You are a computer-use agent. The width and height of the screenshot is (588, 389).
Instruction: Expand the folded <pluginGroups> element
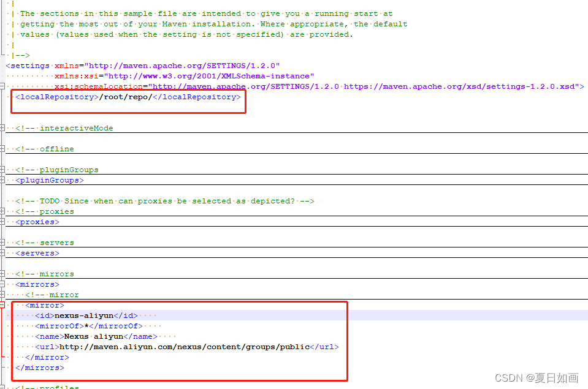(2, 180)
